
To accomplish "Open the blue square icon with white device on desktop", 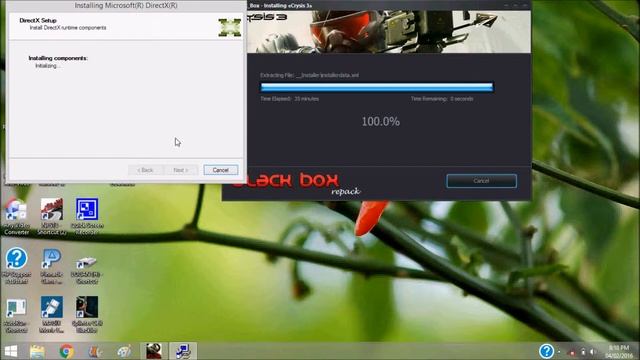I will [x=52, y=314].
